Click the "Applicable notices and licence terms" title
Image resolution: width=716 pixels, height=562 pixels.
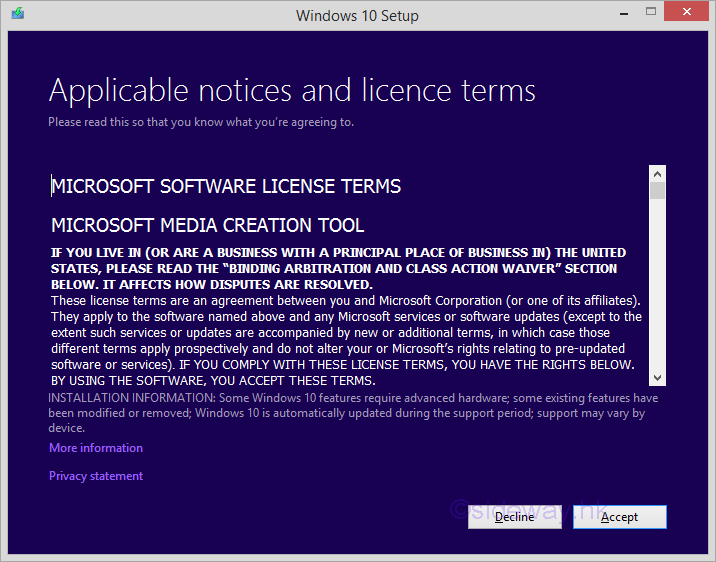pos(292,91)
